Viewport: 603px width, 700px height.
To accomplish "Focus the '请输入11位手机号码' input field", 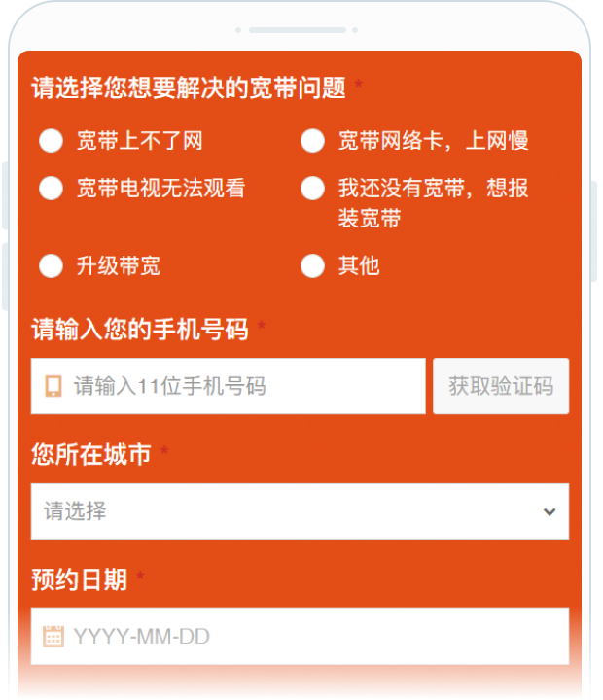I will pyautogui.click(x=243, y=386).
